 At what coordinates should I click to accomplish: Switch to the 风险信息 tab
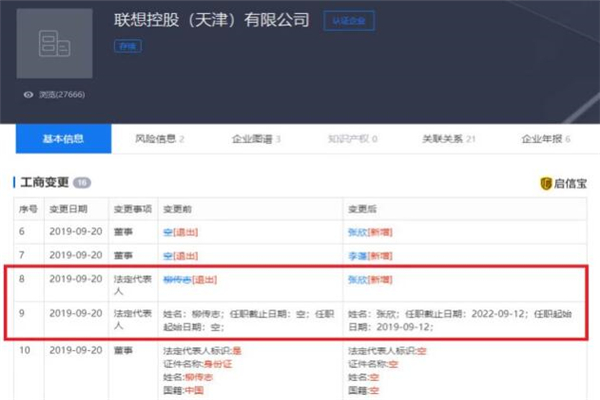[160, 139]
